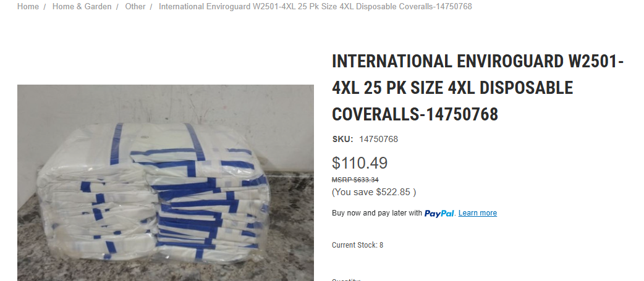
Task: Click the slash separator after Other
Action: (x=151, y=7)
